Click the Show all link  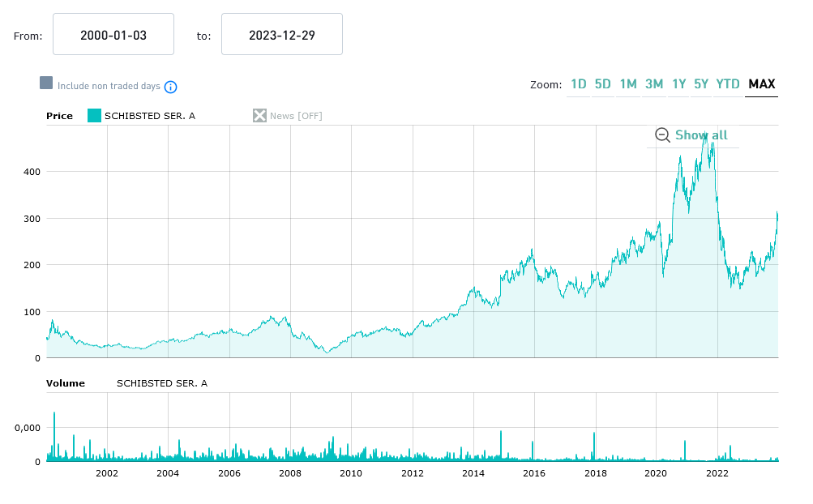tap(701, 135)
